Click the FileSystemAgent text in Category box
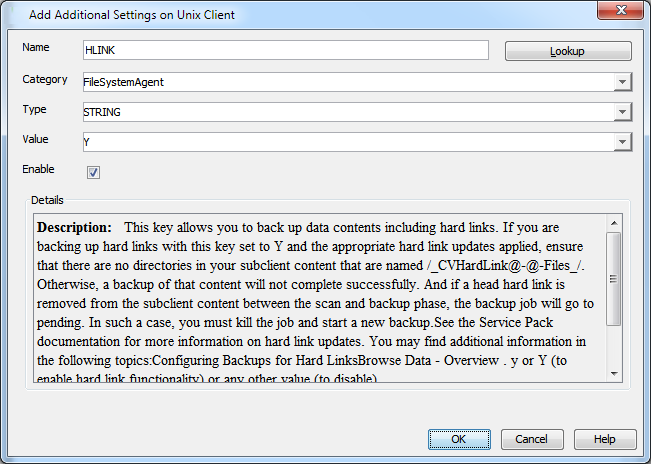 (x=123, y=82)
